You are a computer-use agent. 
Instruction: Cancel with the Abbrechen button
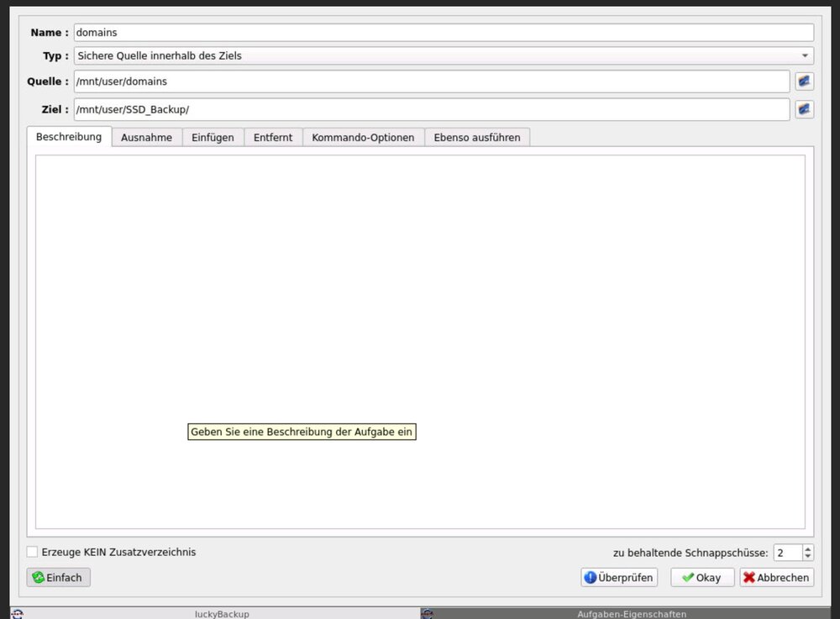coord(777,577)
